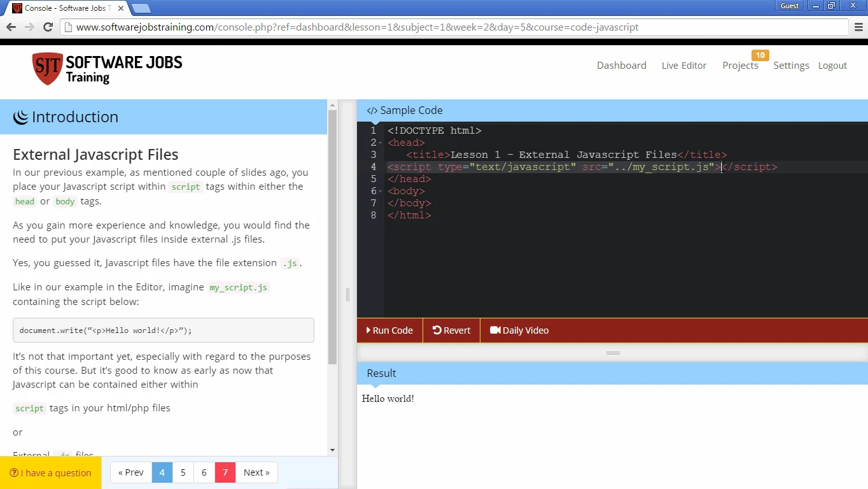Select the red page 7 button

(225, 472)
